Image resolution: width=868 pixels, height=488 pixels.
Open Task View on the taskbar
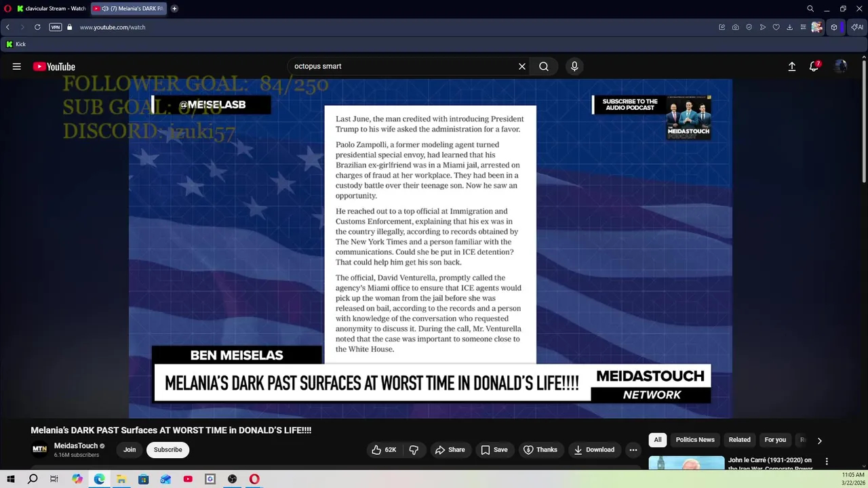pos(54,479)
